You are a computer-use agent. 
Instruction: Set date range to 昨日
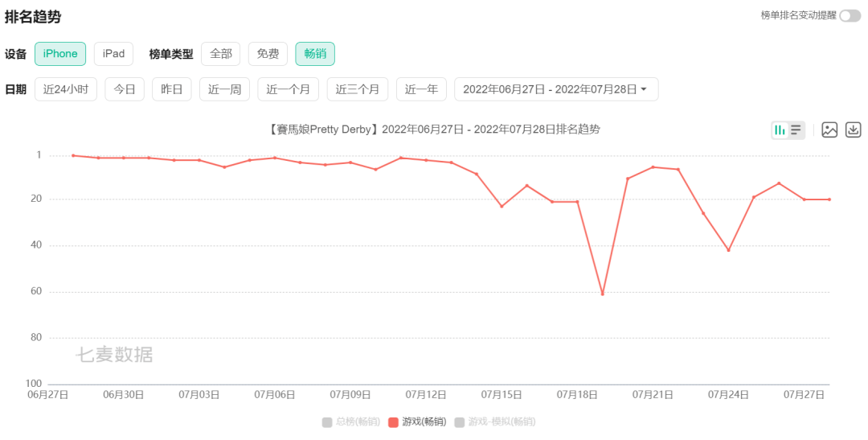point(172,89)
